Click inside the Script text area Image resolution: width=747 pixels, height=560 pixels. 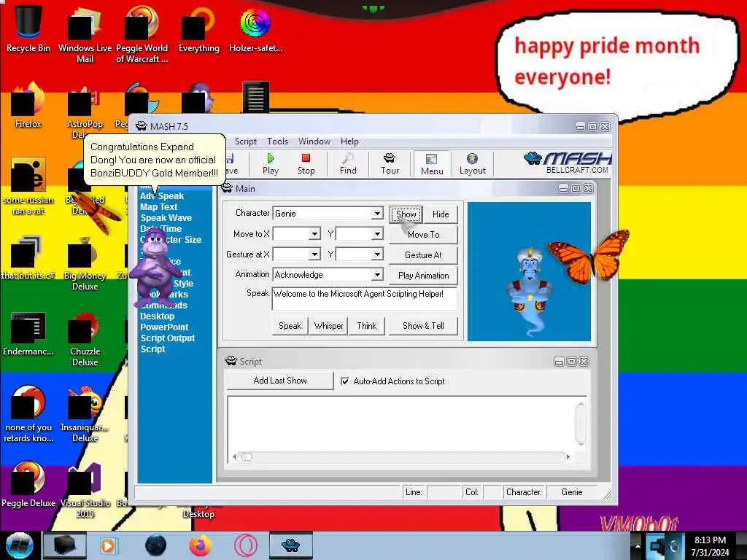401,424
